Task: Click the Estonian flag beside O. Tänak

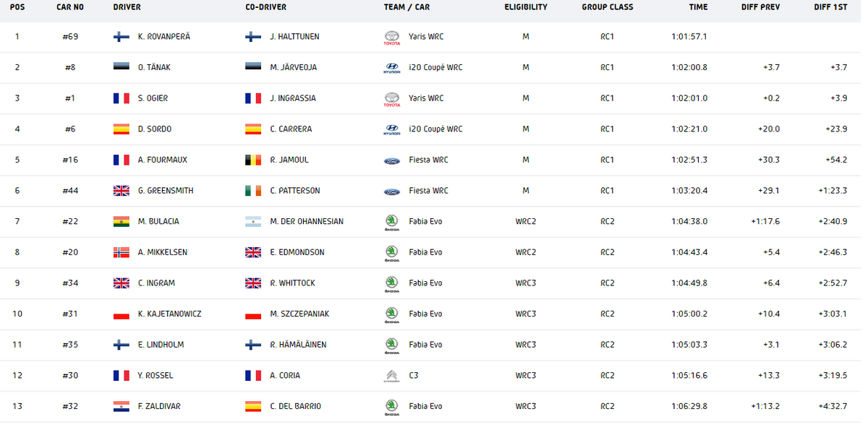Action: coord(122,68)
